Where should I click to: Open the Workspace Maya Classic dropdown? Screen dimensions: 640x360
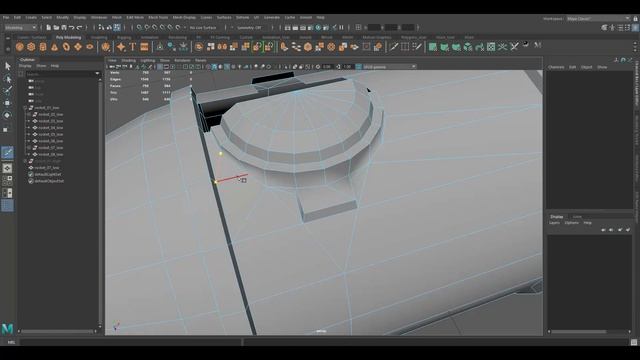(598, 18)
